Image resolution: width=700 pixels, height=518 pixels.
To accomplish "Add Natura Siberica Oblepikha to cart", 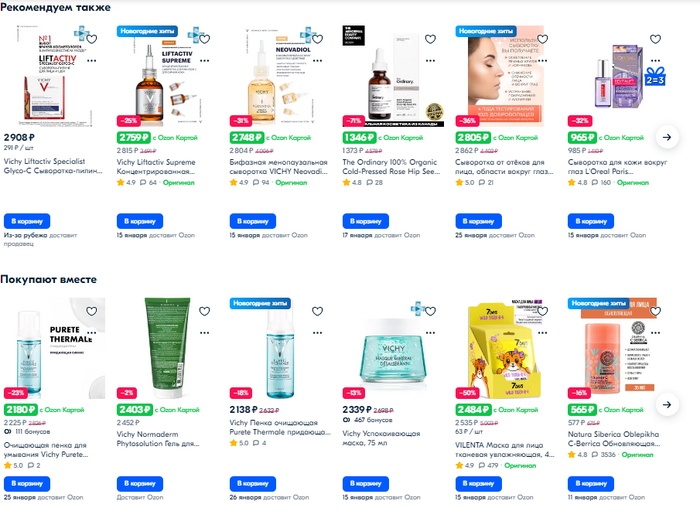I will pyautogui.click(x=591, y=484).
